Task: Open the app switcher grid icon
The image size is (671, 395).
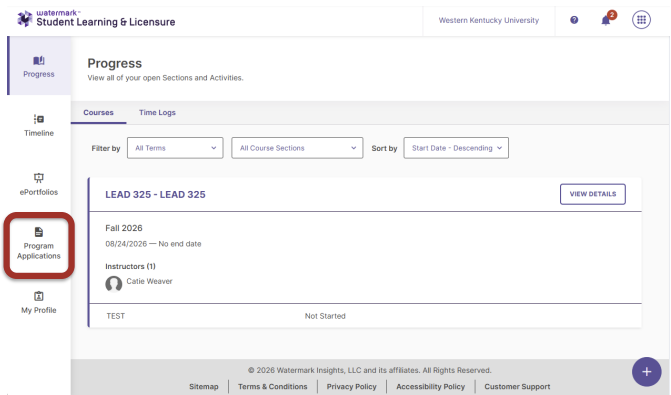Action: click(641, 20)
